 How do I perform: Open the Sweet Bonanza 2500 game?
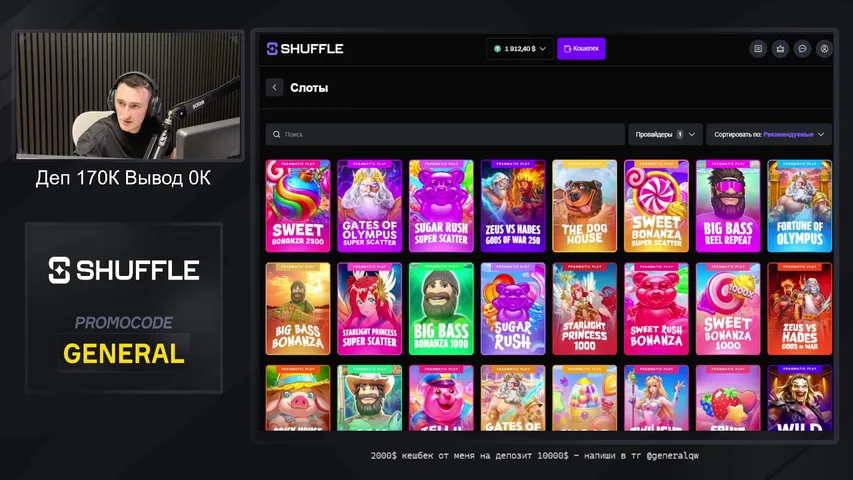tap(298, 206)
